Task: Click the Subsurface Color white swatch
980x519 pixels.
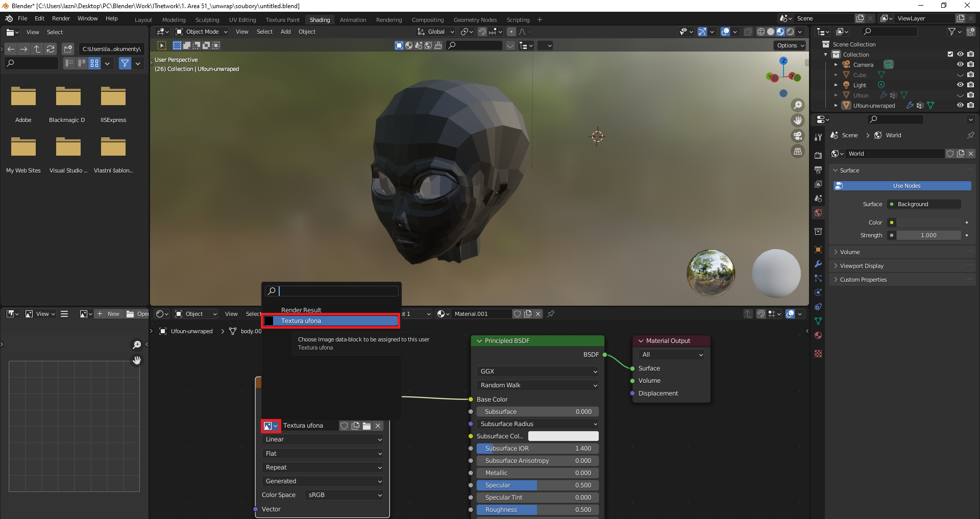Action: [x=563, y=436]
